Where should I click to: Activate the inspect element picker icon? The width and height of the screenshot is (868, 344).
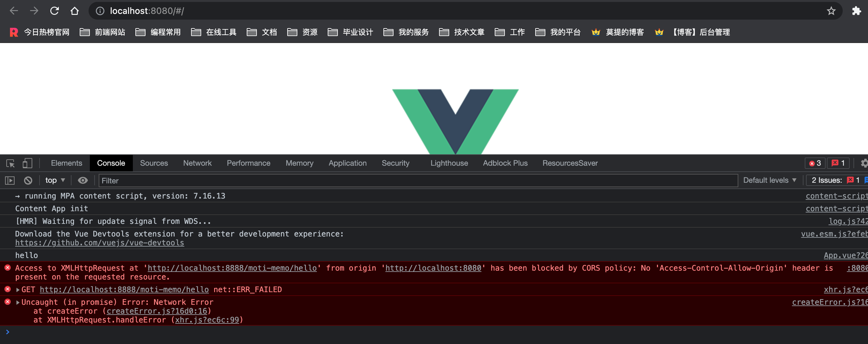pyautogui.click(x=10, y=163)
